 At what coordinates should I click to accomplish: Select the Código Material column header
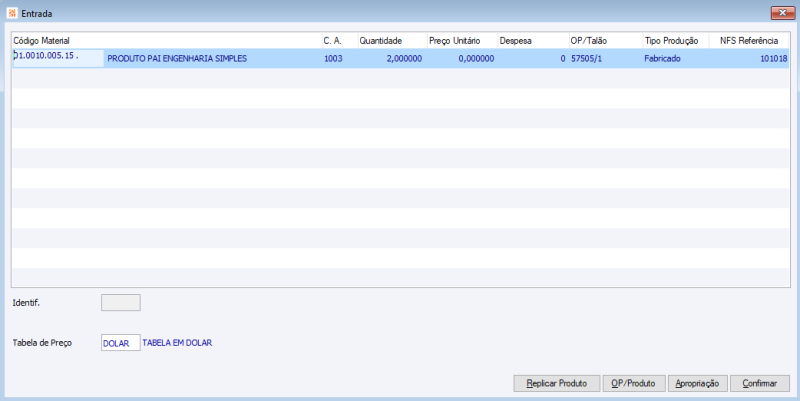[x=166, y=41]
